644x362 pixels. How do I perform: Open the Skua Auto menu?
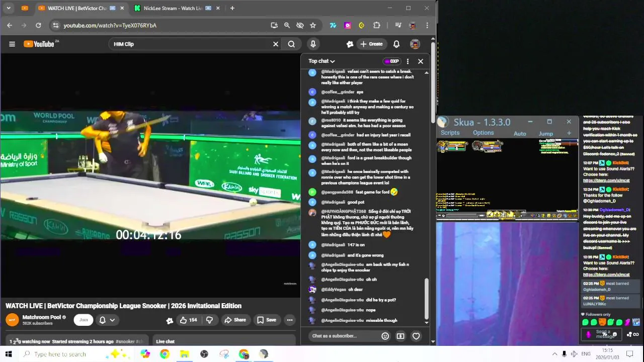tap(520, 133)
